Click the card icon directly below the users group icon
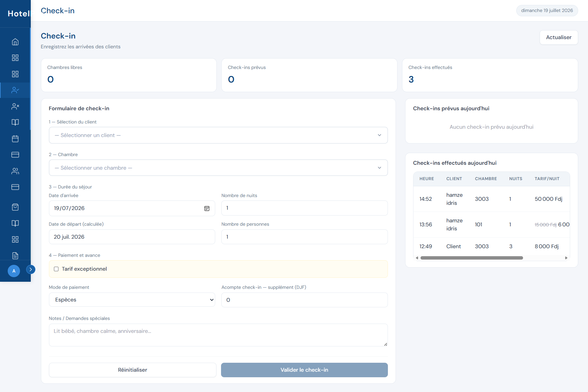 click(x=15, y=187)
